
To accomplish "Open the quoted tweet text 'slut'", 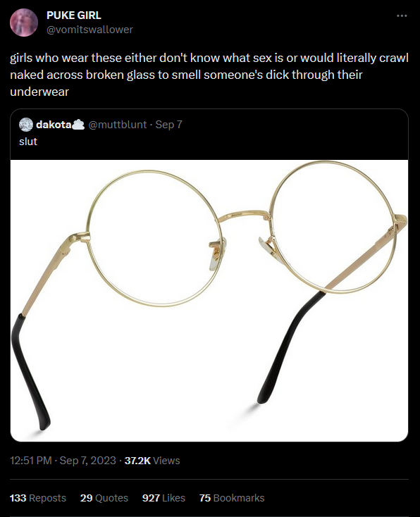I will point(28,142).
